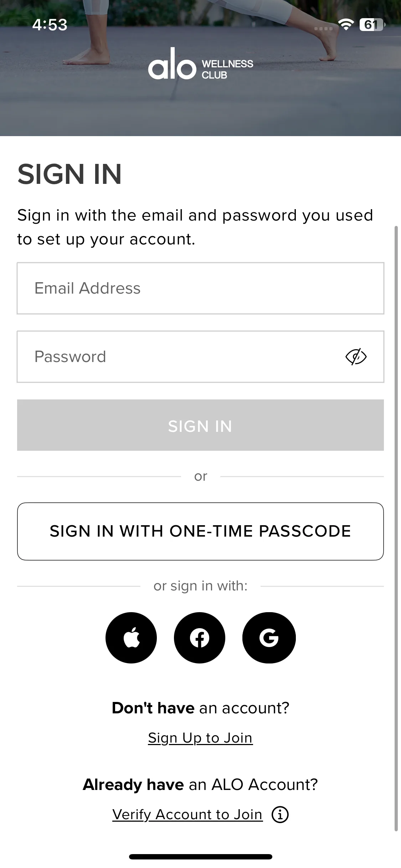
Task: Toggle password visibility eye icon
Action: pos(356,357)
